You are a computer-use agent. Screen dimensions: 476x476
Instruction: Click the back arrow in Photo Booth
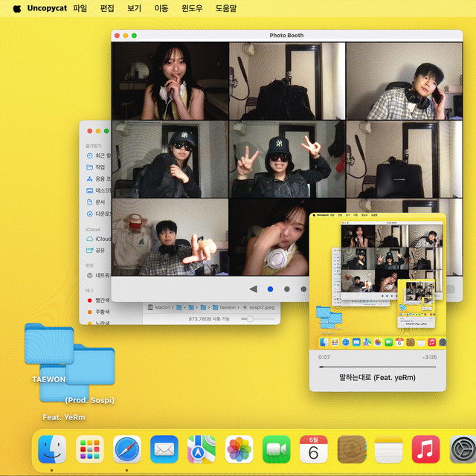pos(253,289)
